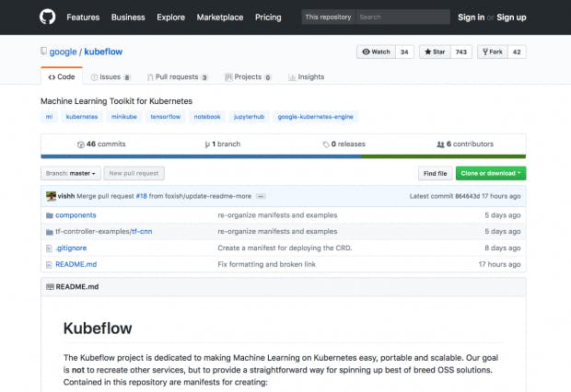571x392 pixels.
Task: Click the repository book icon beside google
Action: pyautogui.click(x=43, y=52)
